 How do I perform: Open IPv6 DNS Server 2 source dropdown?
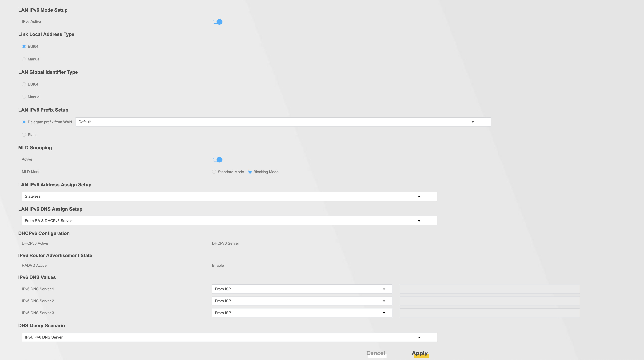click(302, 301)
